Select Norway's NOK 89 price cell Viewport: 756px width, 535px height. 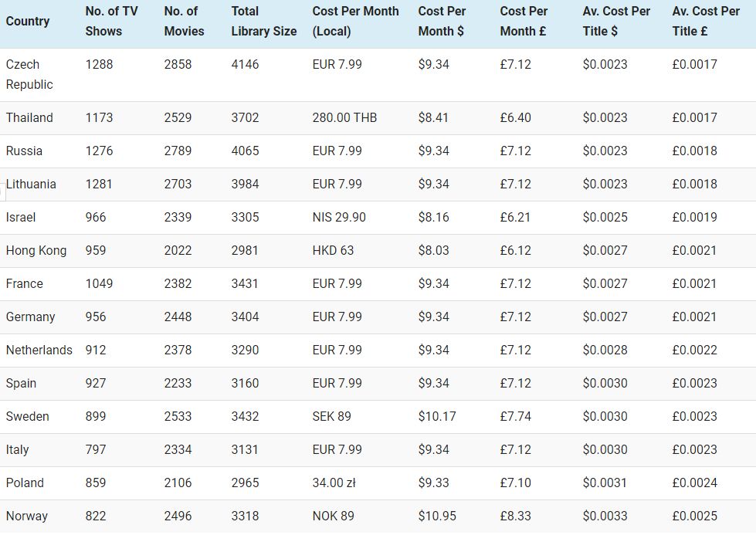click(x=333, y=516)
